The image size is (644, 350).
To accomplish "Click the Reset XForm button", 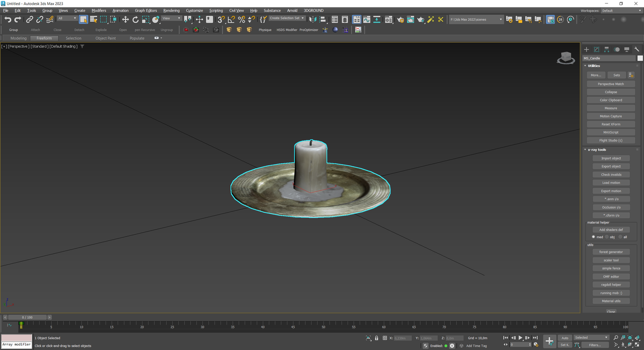I will 611,124.
